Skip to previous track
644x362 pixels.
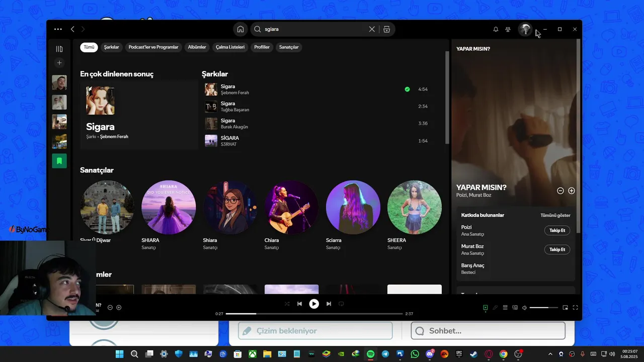(x=299, y=304)
